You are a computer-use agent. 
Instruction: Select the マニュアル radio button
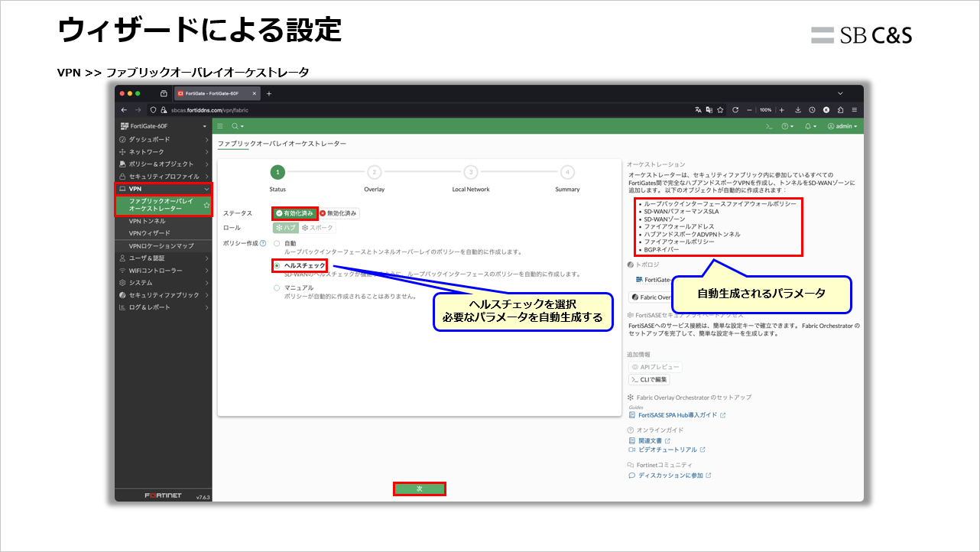277,288
